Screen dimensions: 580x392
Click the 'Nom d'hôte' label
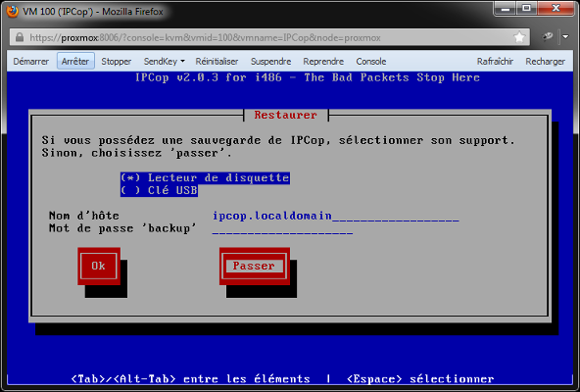pos(84,216)
